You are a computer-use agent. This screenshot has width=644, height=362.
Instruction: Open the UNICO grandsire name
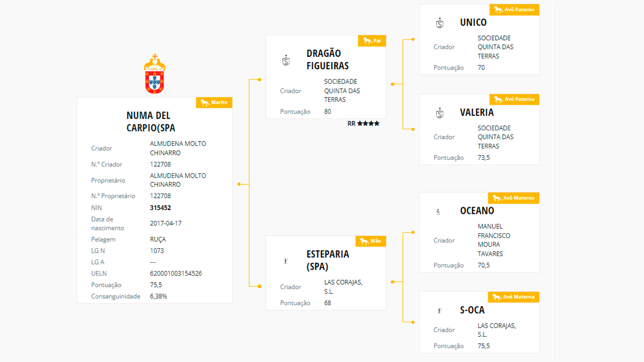tap(473, 23)
